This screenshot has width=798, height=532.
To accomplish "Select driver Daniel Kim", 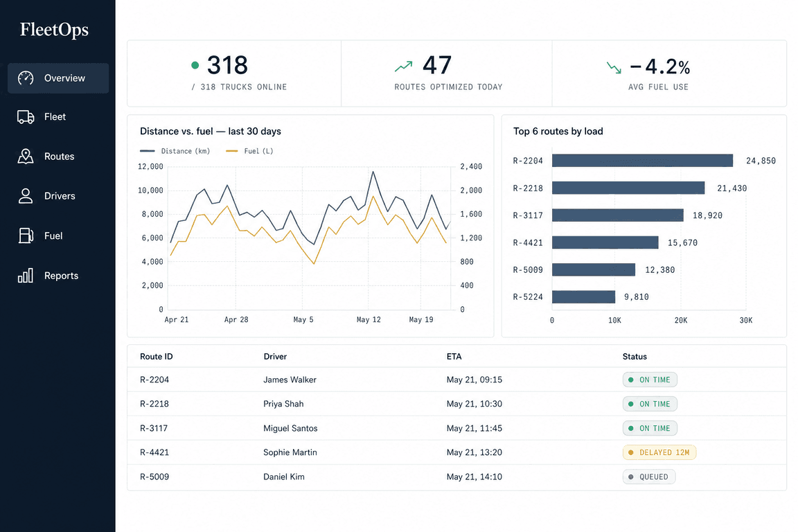I will 284,477.
